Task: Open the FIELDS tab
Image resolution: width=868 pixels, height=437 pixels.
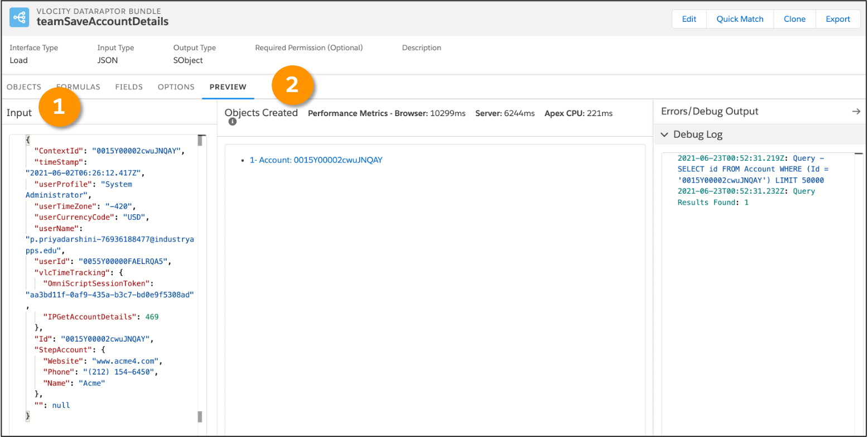Action: tap(129, 87)
